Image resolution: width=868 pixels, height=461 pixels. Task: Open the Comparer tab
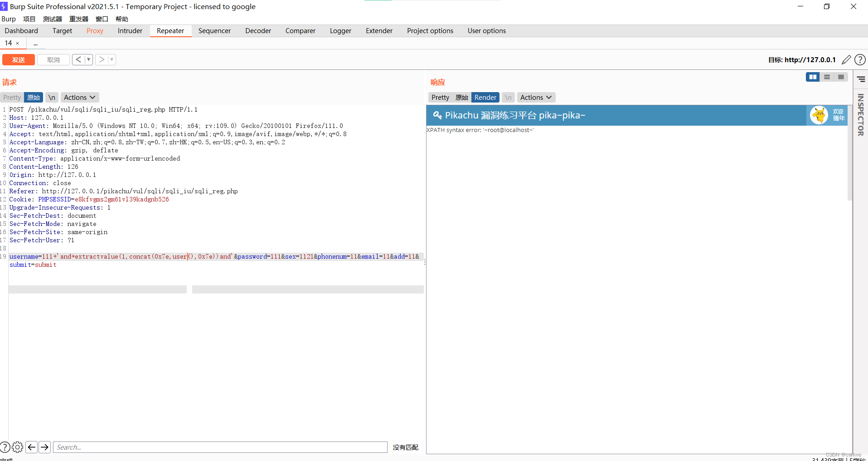(300, 31)
